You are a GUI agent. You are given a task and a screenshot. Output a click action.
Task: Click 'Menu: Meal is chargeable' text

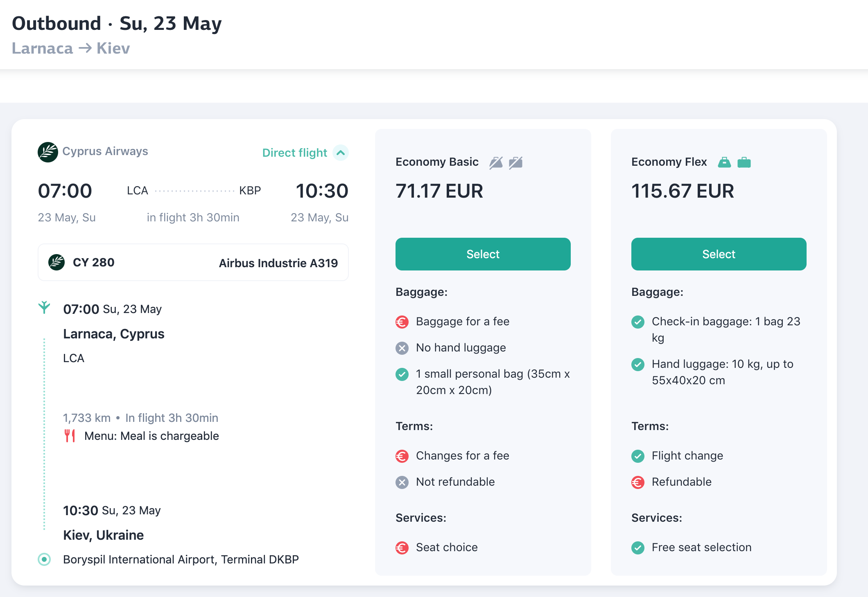(x=151, y=436)
